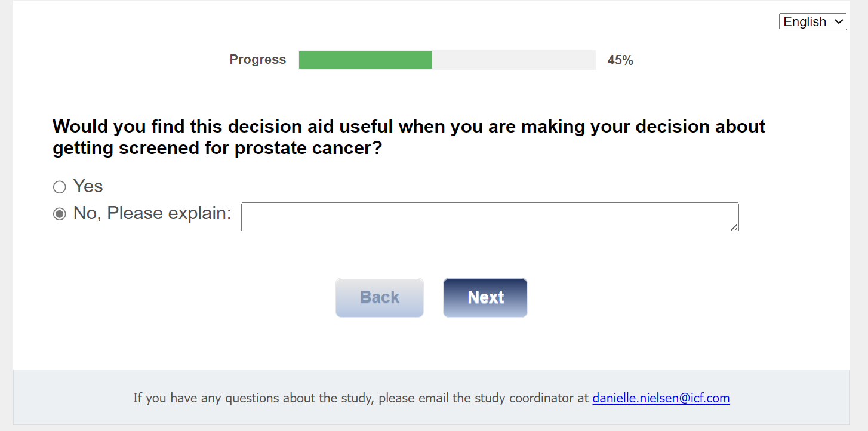868x431 pixels.
Task: Click the footer text about the study coordinator
Action: pyautogui.click(x=361, y=398)
